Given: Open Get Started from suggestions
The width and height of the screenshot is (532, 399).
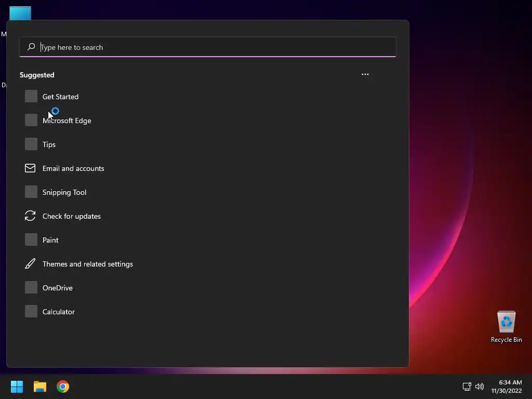Looking at the screenshot, I should pyautogui.click(x=60, y=97).
